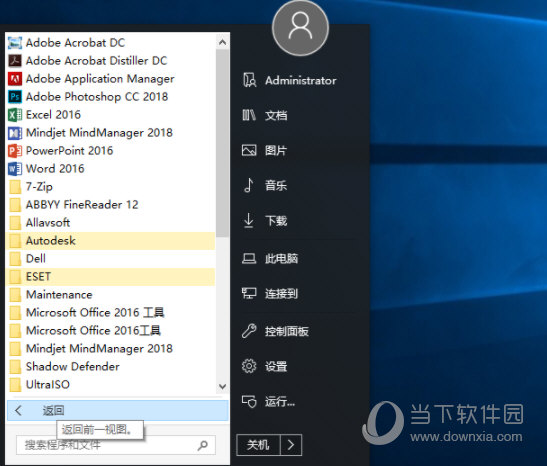This screenshot has height=466, width=547.
Task: Click the user avatar picture
Action: (x=300, y=28)
